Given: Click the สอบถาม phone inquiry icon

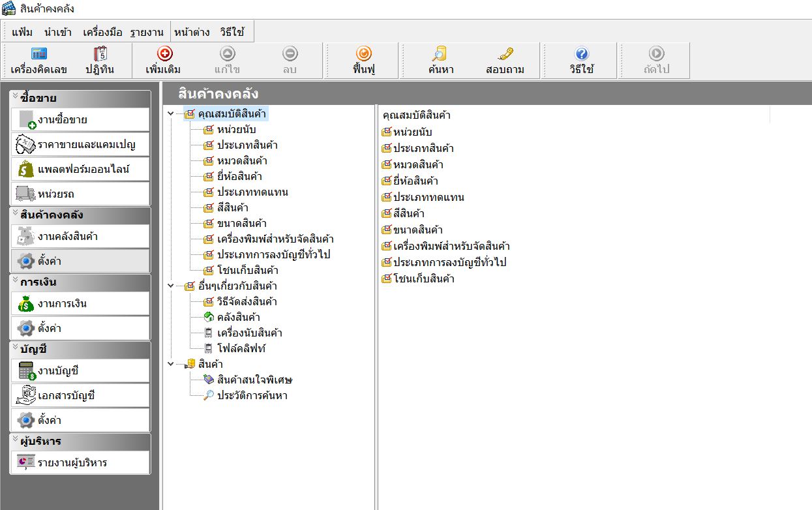Looking at the screenshot, I should tap(505, 61).
